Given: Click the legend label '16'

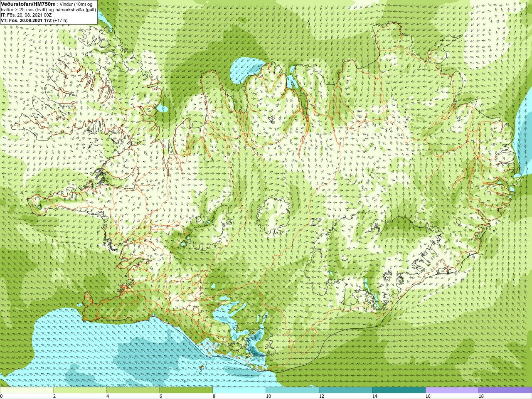Looking at the screenshot, I should [428, 396].
